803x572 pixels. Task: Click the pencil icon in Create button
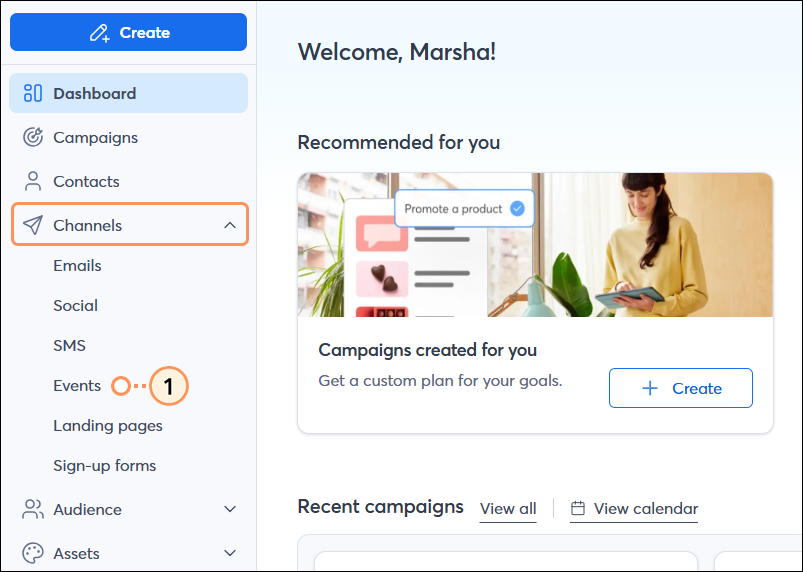click(x=99, y=33)
